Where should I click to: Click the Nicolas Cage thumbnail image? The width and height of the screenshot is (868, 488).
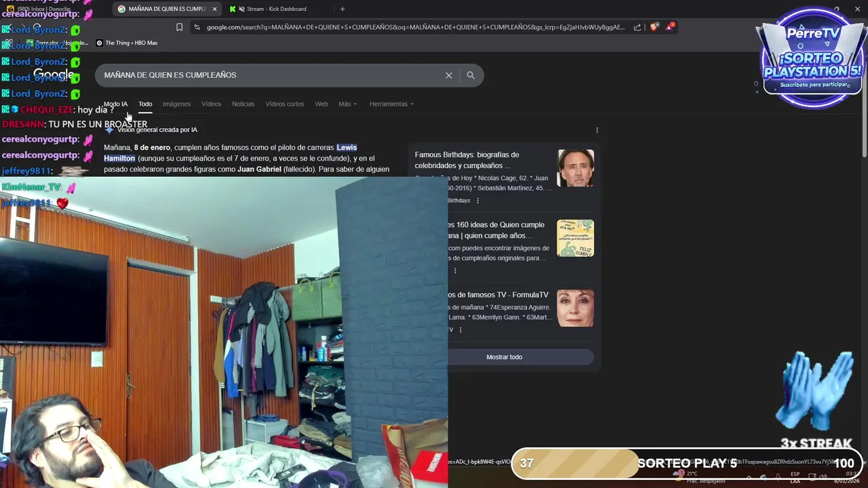tap(575, 168)
